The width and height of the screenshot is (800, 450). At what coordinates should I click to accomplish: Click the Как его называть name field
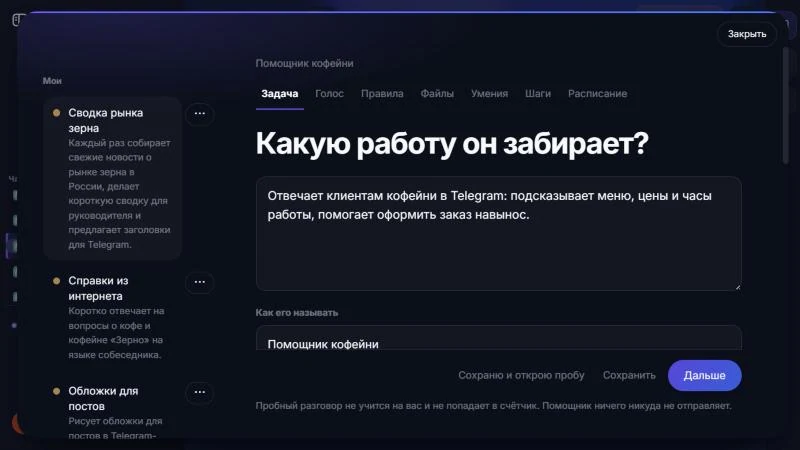[x=498, y=338]
